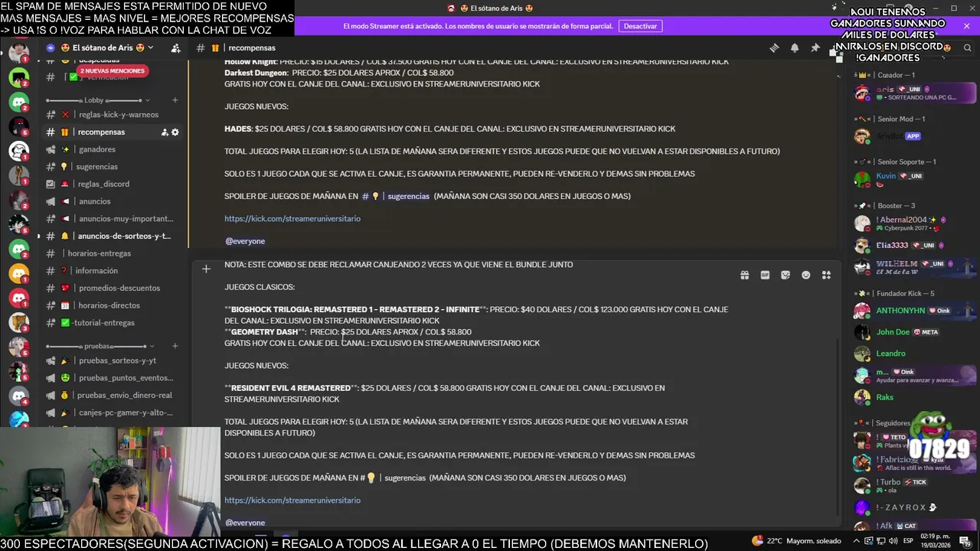
Task: Click the ESP keyboard language indicator
Action: tap(908, 541)
